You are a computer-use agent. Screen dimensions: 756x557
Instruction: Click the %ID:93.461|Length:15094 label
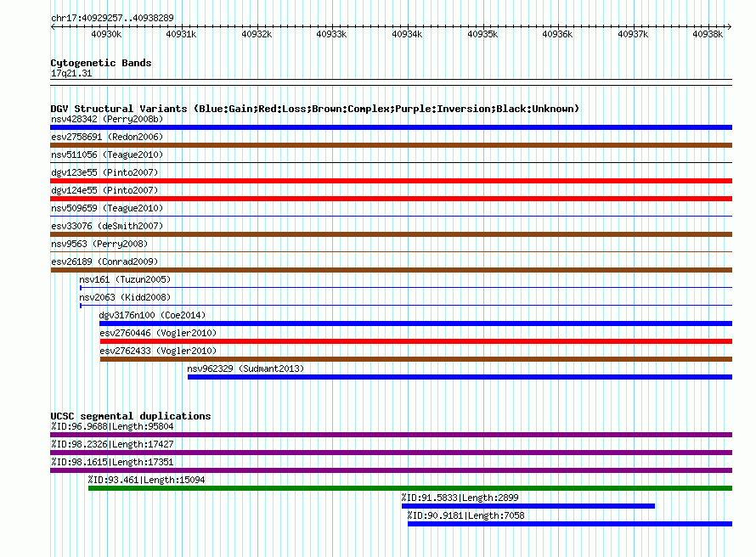(x=147, y=480)
